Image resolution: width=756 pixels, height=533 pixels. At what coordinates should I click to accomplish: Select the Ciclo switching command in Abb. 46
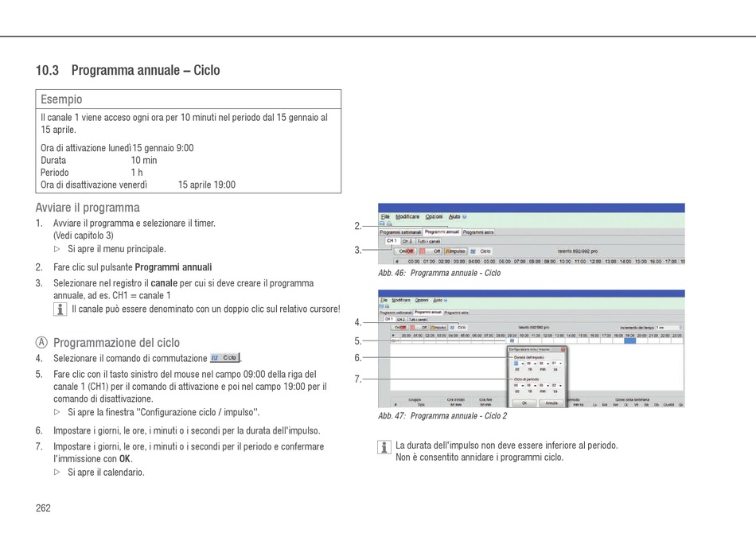pos(481,251)
